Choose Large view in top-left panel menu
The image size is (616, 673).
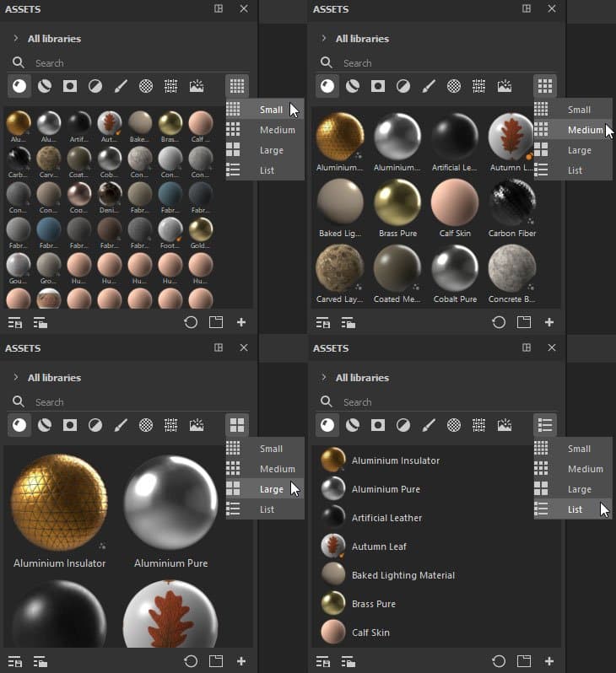coord(265,150)
